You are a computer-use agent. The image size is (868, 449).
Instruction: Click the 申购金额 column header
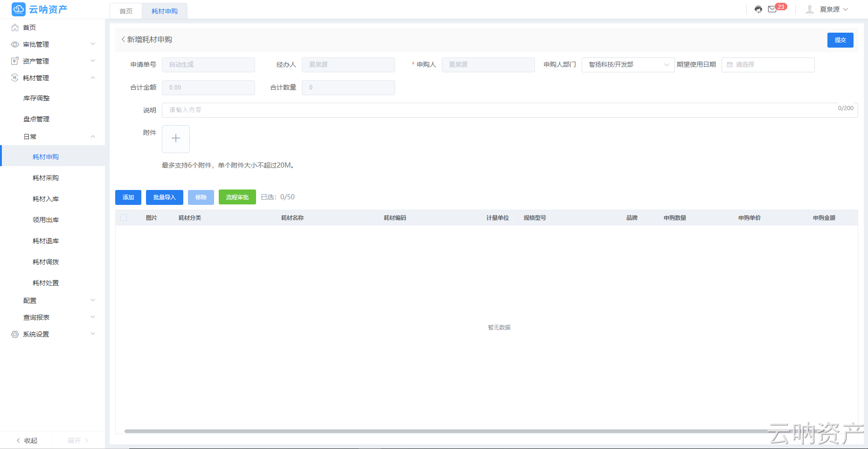pyautogui.click(x=824, y=218)
